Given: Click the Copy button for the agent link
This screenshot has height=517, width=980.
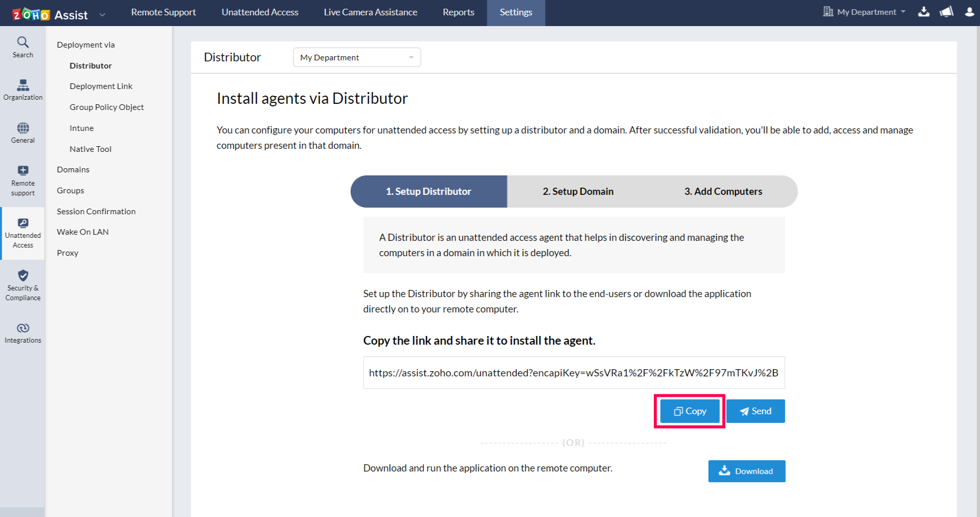Looking at the screenshot, I should (689, 411).
